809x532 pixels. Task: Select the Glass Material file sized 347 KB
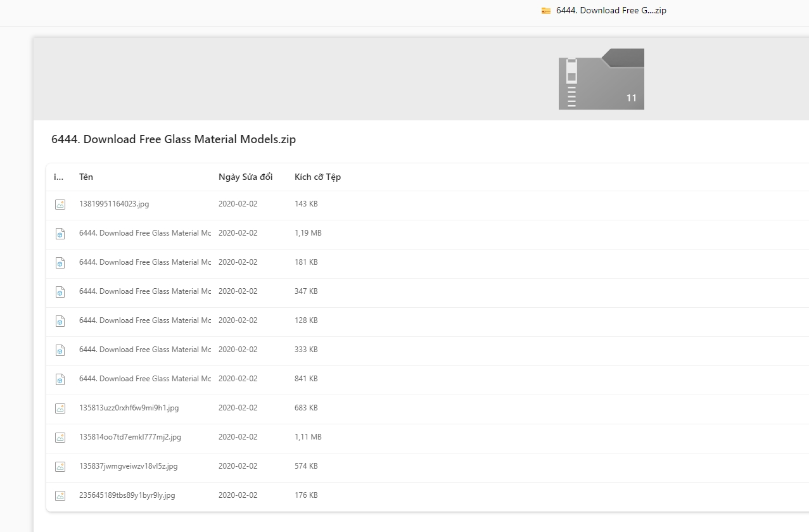[x=145, y=291]
